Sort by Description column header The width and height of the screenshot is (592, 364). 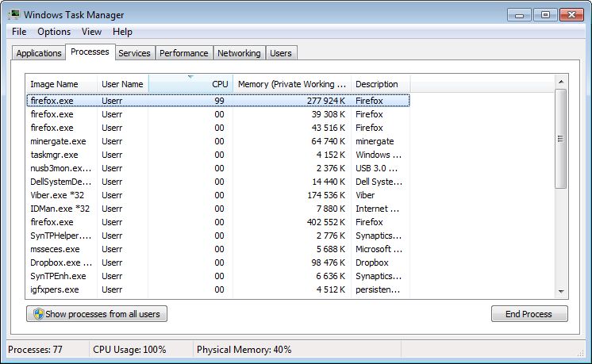tap(380, 84)
